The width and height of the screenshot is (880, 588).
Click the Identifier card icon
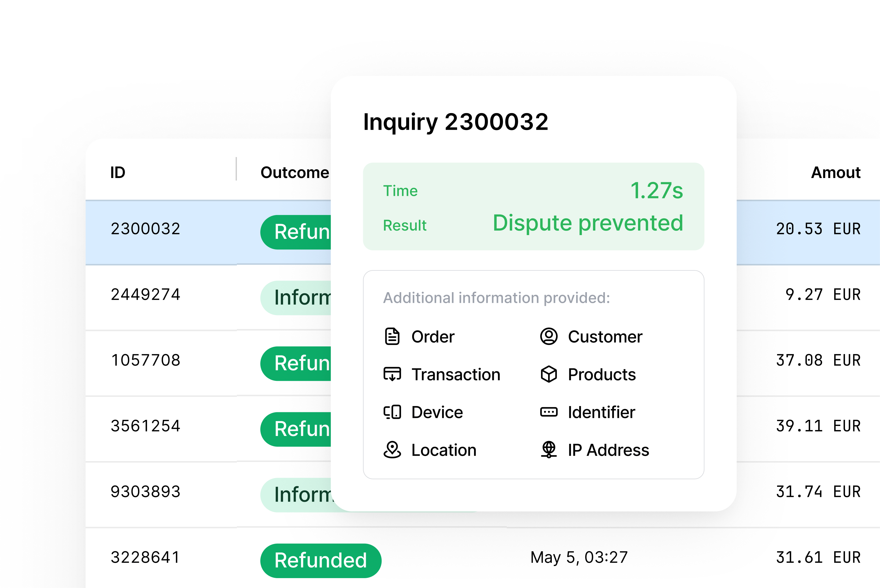pyautogui.click(x=549, y=412)
